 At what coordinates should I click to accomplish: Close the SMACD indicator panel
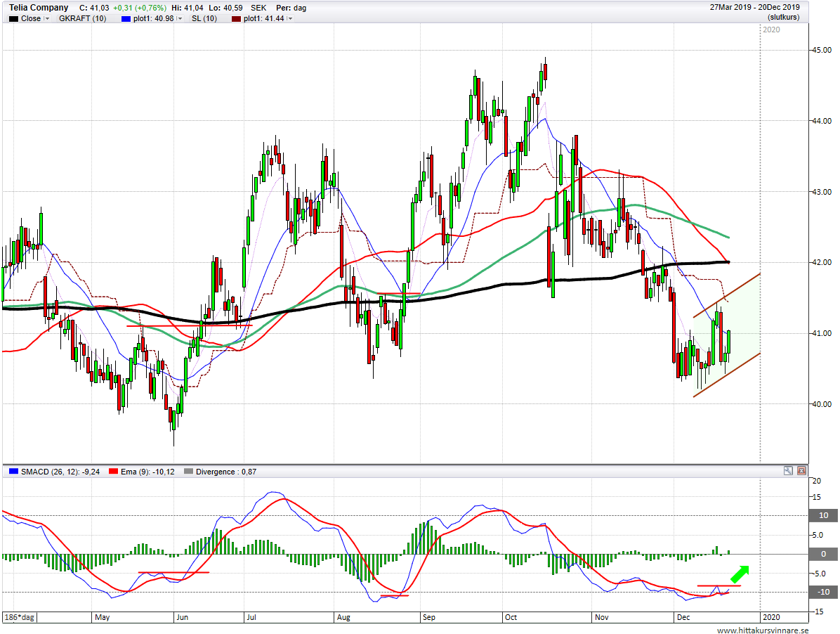[801, 470]
